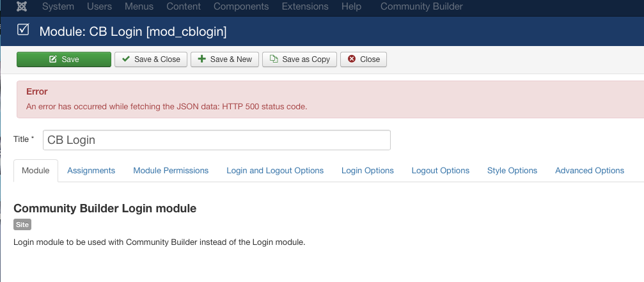Click the Joomla logo icon

[x=22, y=6]
